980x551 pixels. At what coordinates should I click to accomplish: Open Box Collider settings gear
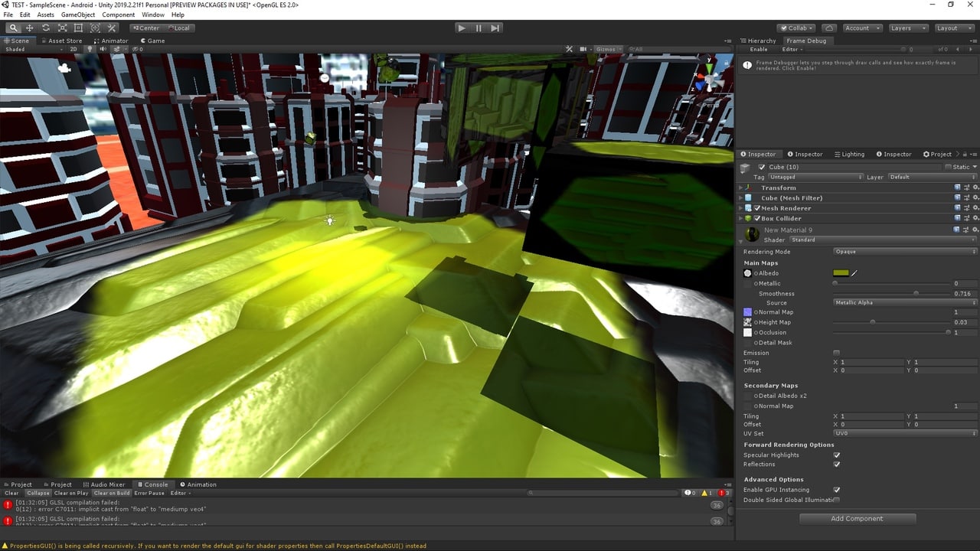pyautogui.click(x=975, y=218)
